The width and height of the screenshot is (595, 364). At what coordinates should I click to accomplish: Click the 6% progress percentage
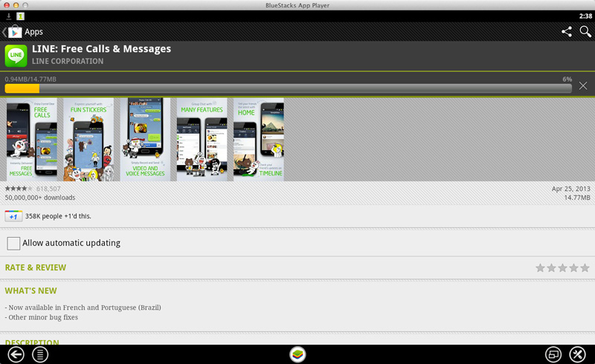567,79
